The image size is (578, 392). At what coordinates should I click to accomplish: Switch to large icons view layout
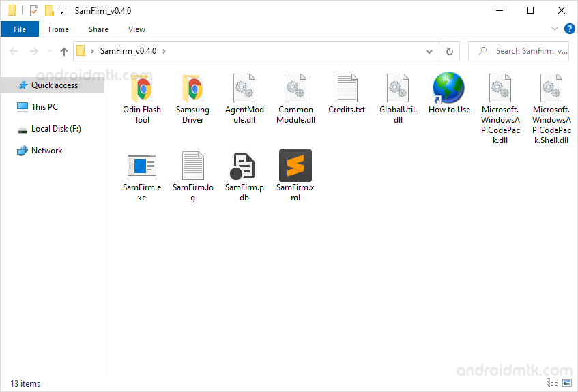point(567,383)
